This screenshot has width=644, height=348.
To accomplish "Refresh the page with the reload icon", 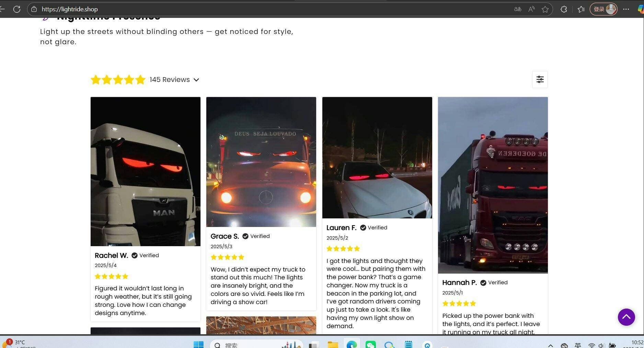I will point(16,9).
